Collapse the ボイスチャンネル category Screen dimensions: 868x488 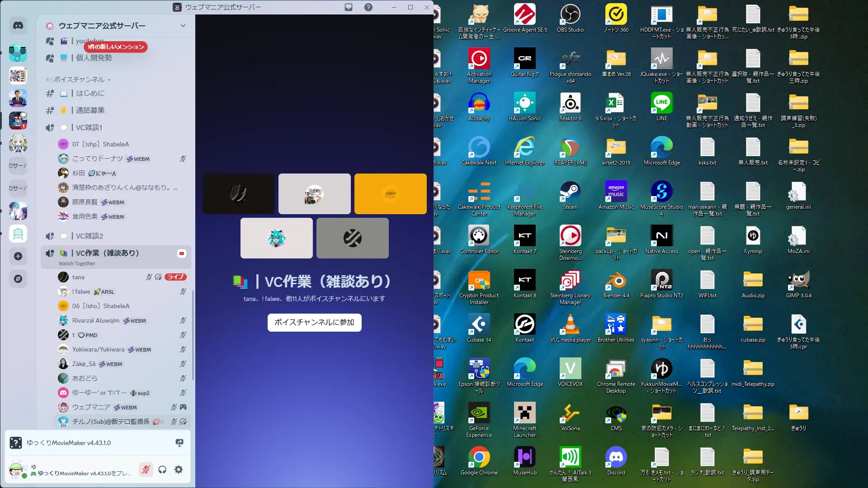point(79,80)
